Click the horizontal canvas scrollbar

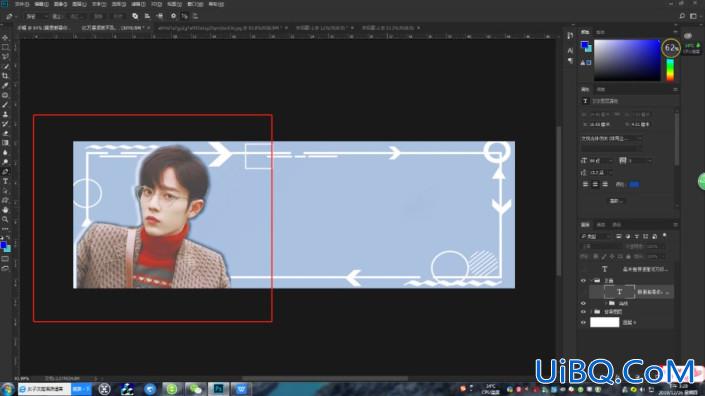point(325,378)
